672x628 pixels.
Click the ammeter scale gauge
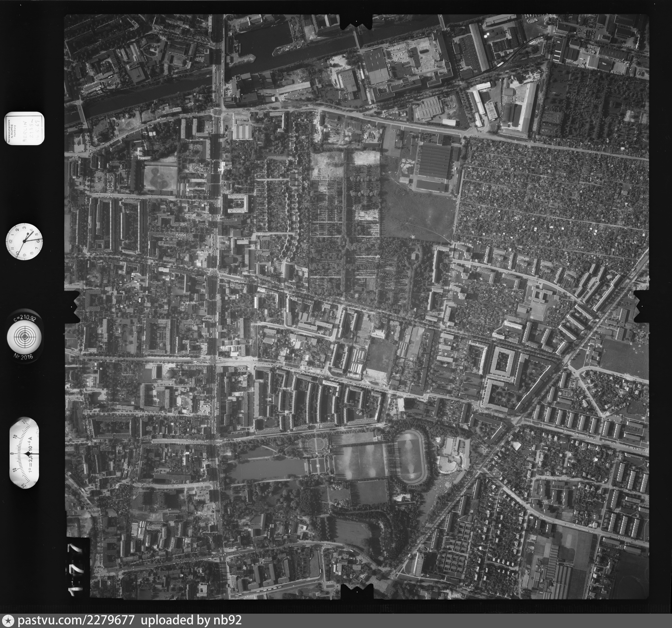click(24, 453)
